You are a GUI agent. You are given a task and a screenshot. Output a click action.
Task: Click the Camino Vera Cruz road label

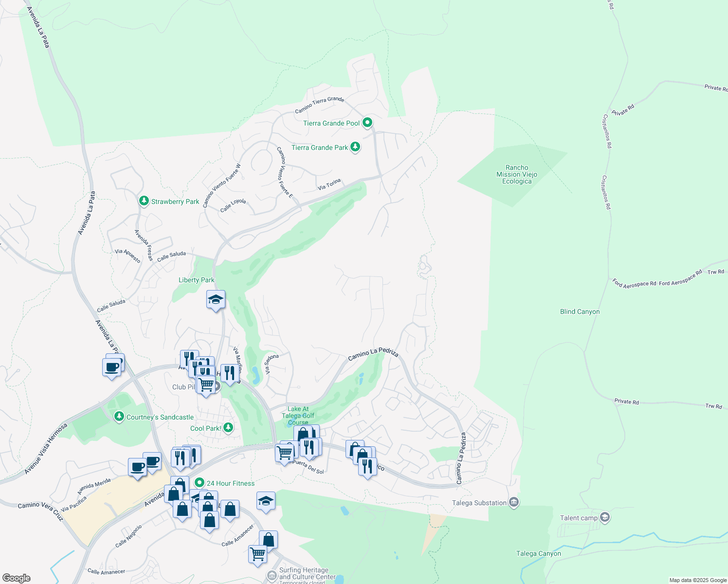pos(41,511)
